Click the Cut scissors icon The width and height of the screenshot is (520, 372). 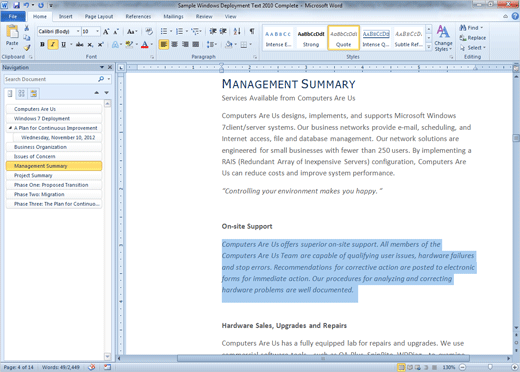point(27,28)
